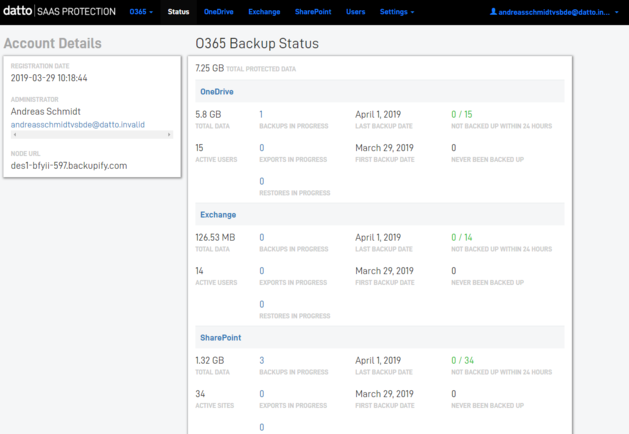The height and width of the screenshot is (434, 629).
Task: Click SharePoint exports in progress count
Action: pos(262,394)
